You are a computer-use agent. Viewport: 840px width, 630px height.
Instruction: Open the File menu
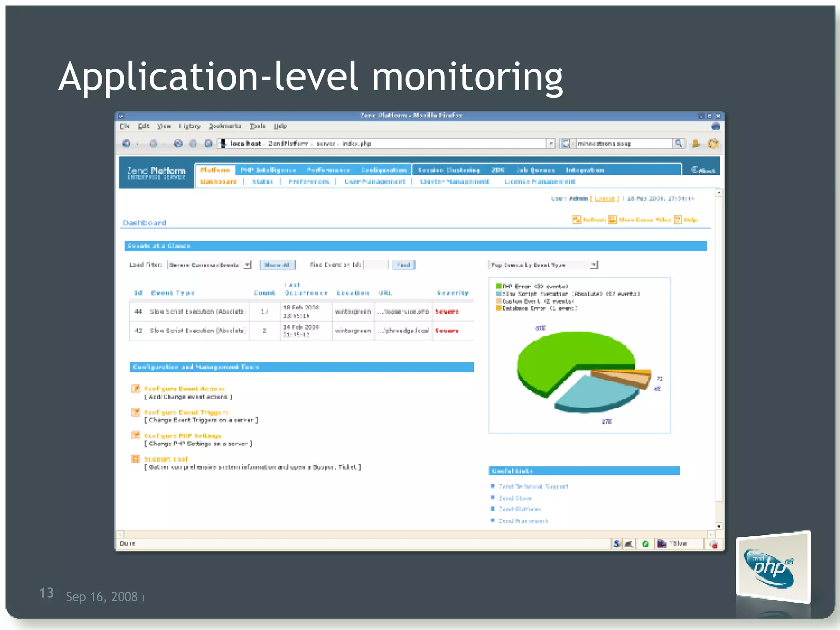click(125, 126)
